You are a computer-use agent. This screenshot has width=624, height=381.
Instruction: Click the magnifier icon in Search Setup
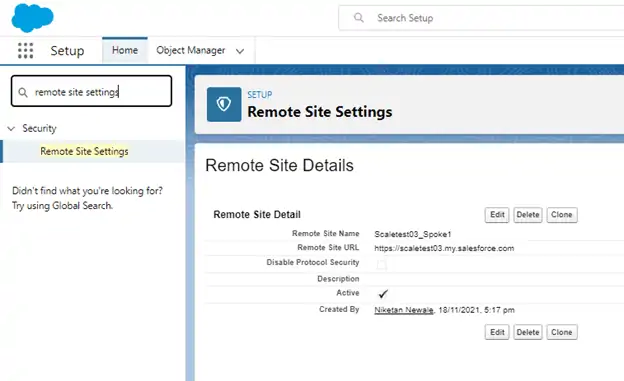click(359, 18)
